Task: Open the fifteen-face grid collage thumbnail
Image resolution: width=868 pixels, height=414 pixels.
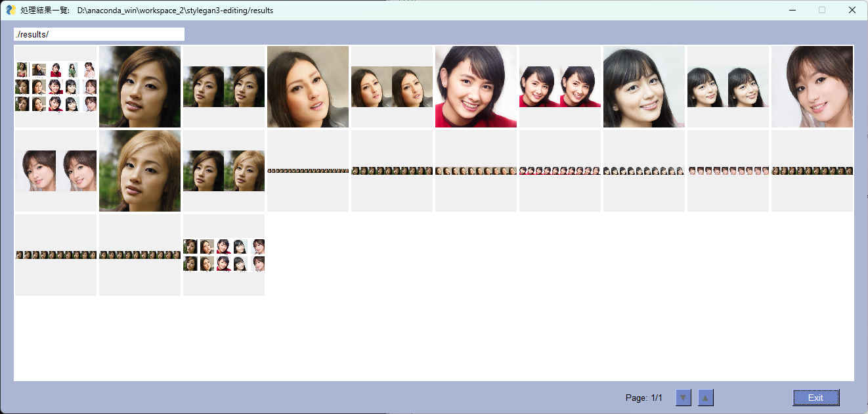Action: click(x=56, y=87)
